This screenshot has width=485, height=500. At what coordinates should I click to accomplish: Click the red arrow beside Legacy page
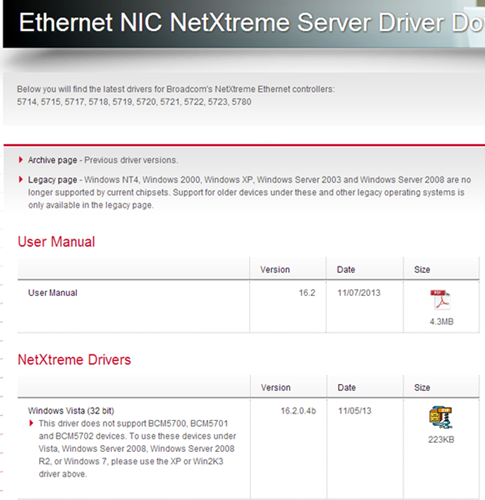click(21, 179)
